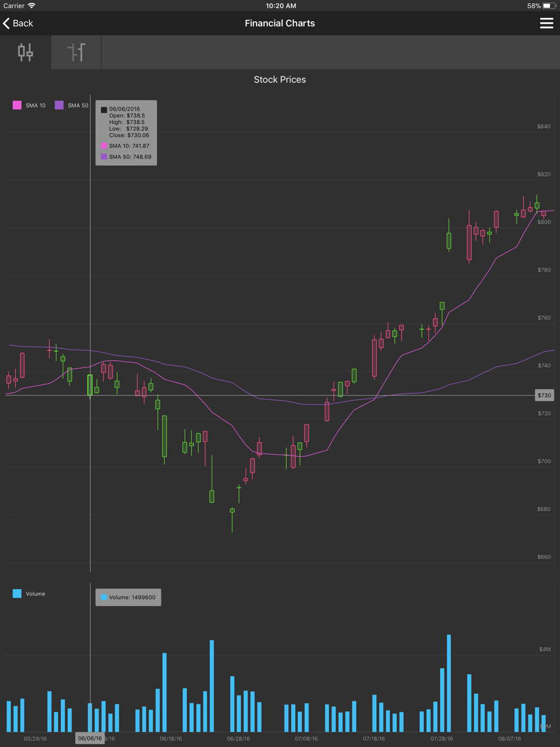
Task: Open the hamburger menu
Action: point(547,23)
